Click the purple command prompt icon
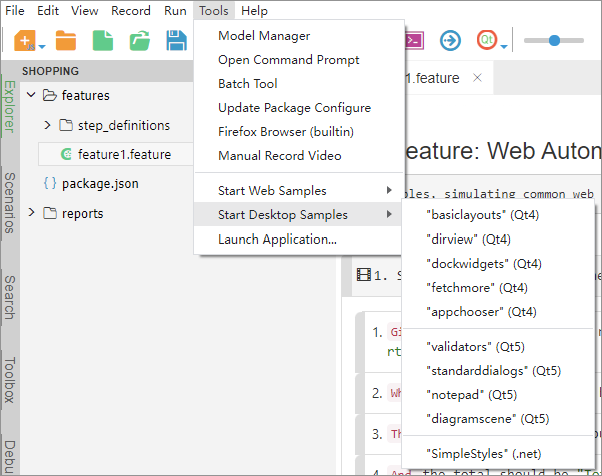The height and width of the screenshot is (476, 602). (415, 40)
